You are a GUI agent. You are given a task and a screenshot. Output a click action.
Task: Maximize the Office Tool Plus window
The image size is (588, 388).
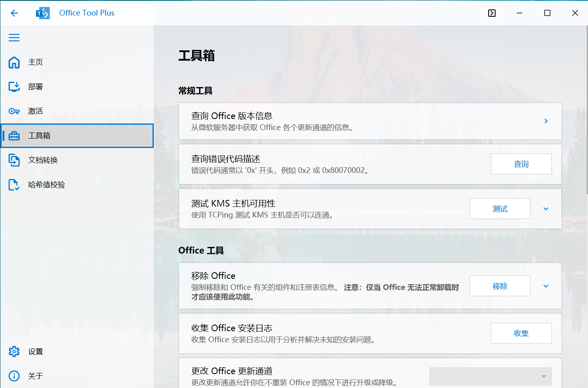pos(547,13)
